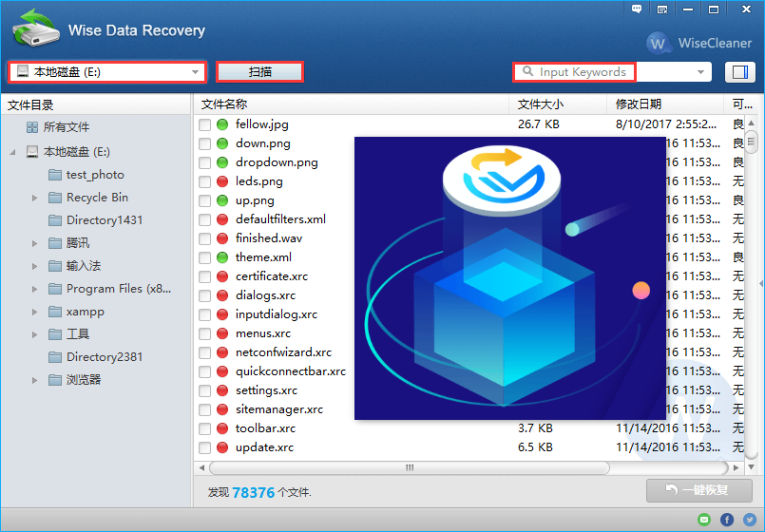Viewport: 765px width, 532px height.
Task: Click the 扫描 scan button
Action: [259, 72]
